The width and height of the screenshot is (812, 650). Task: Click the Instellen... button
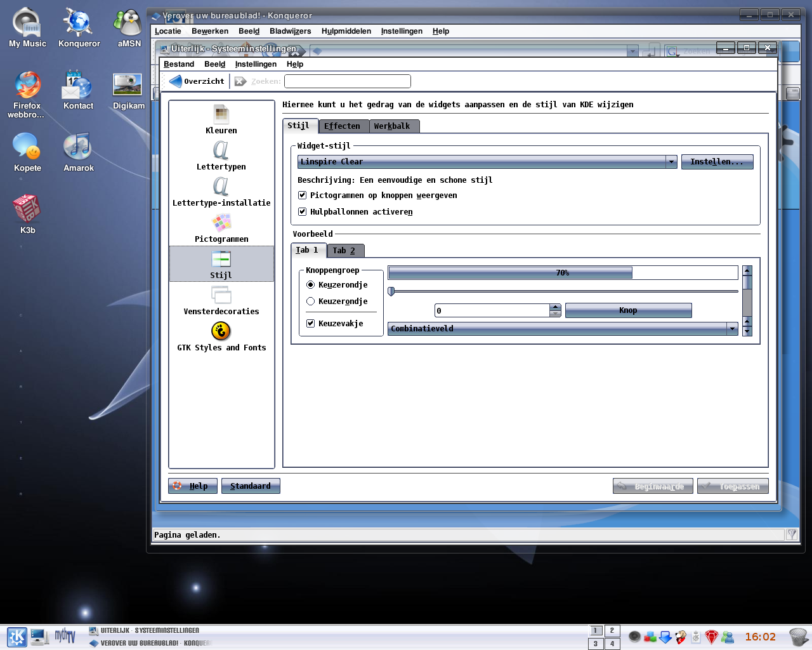pyautogui.click(x=717, y=162)
